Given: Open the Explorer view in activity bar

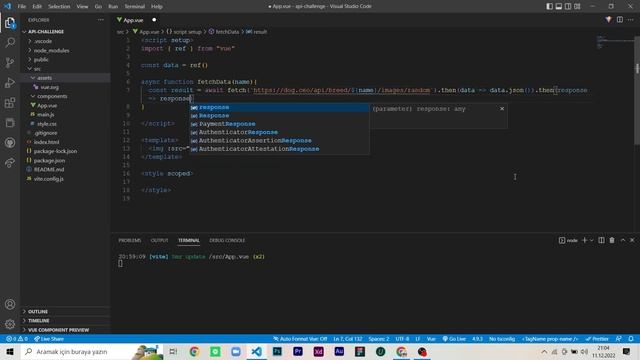Looking at the screenshot, I should 10,23.
